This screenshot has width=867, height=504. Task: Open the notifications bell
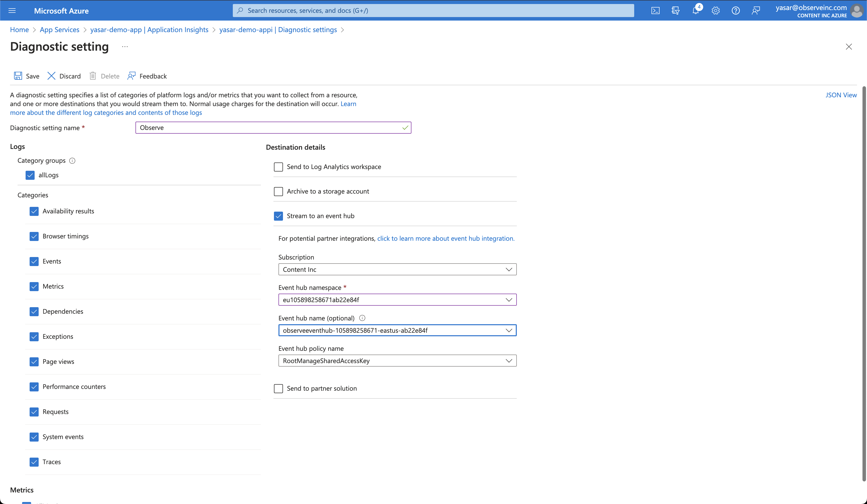tap(696, 11)
